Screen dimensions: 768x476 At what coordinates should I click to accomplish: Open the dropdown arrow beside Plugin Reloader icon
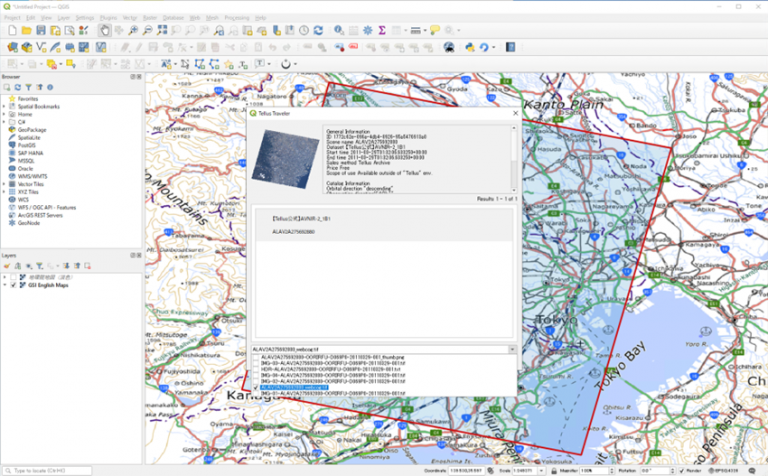click(493, 48)
